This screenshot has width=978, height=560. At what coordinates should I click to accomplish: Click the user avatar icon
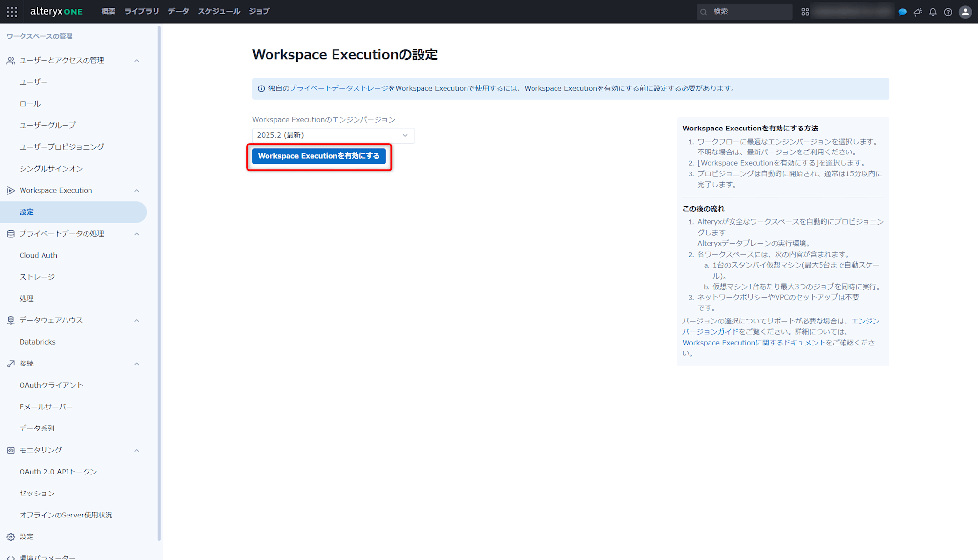965,12
